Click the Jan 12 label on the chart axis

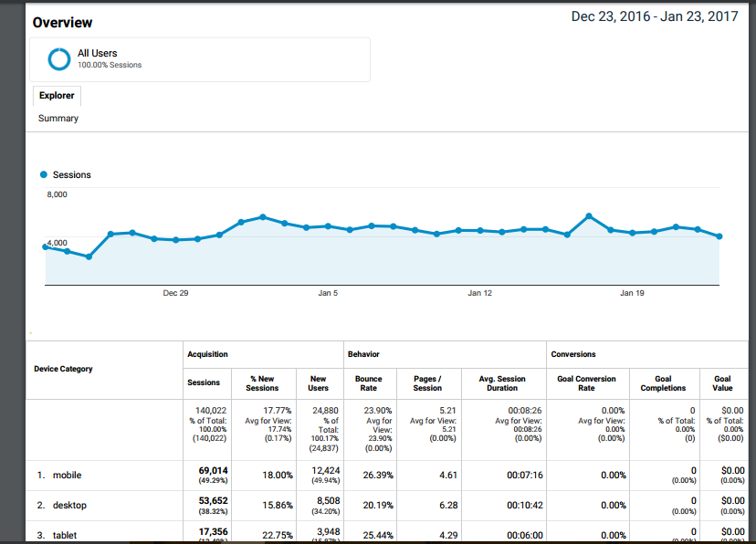click(480, 293)
